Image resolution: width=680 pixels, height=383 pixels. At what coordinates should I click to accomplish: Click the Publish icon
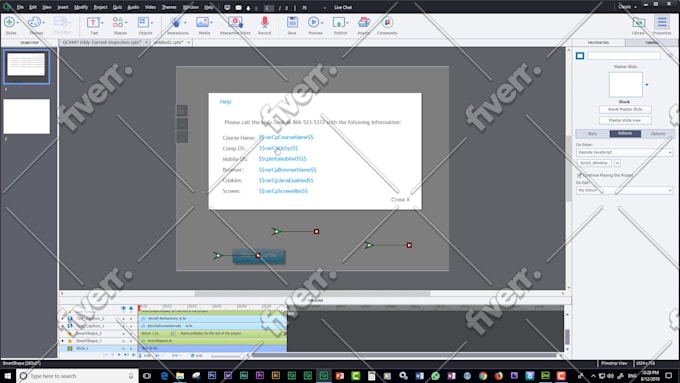click(339, 22)
